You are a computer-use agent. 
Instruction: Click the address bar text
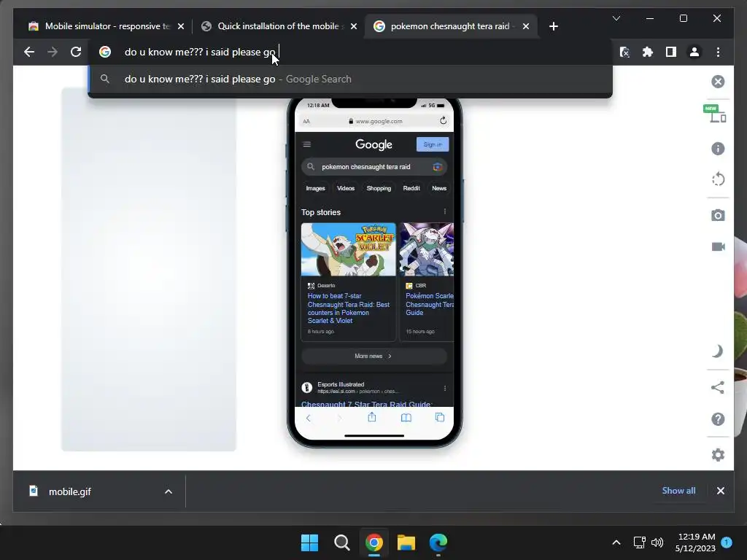tap(200, 52)
